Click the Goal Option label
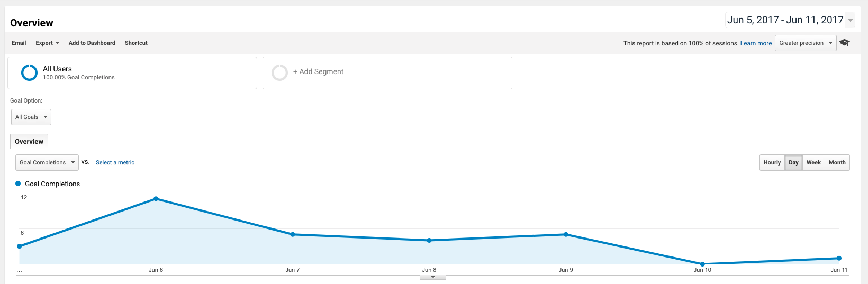 point(26,100)
